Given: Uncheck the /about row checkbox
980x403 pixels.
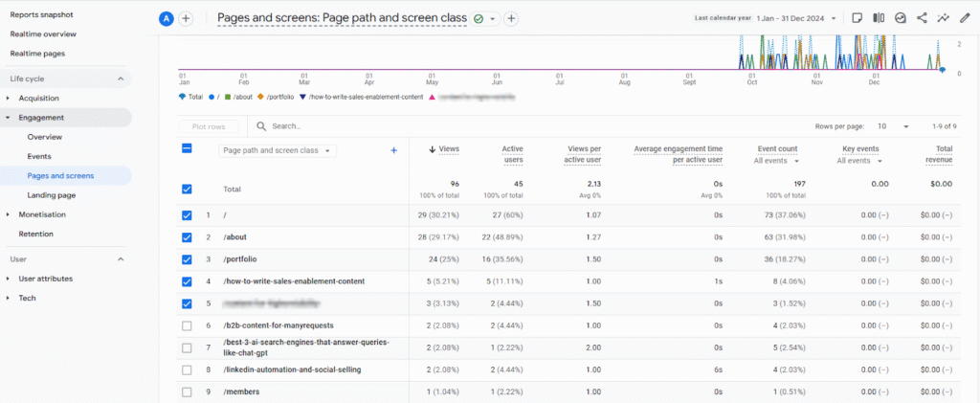Looking at the screenshot, I should tap(187, 236).
